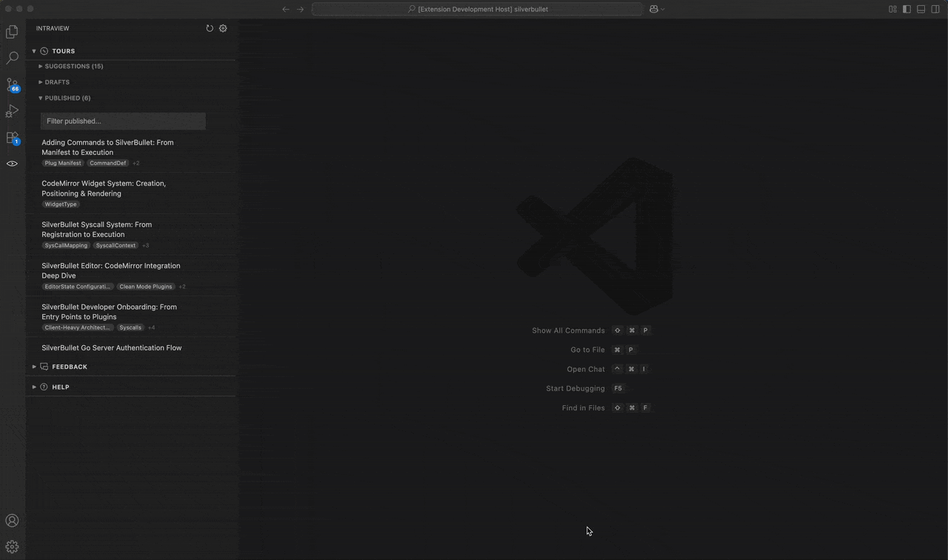The width and height of the screenshot is (948, 560).
Task: Open tour Adding Commands to SilverBullet
Action: (x=107, y=147)
